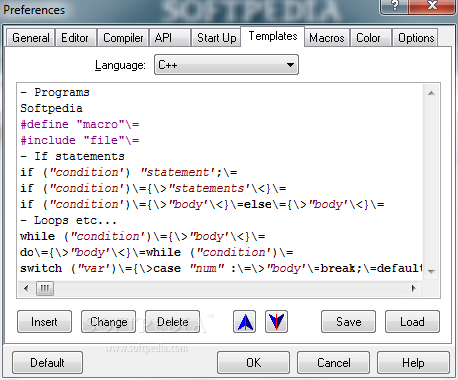Move template down with the down-arrow icon
Screen dimensions: 458x380
(x=276, y=322)
